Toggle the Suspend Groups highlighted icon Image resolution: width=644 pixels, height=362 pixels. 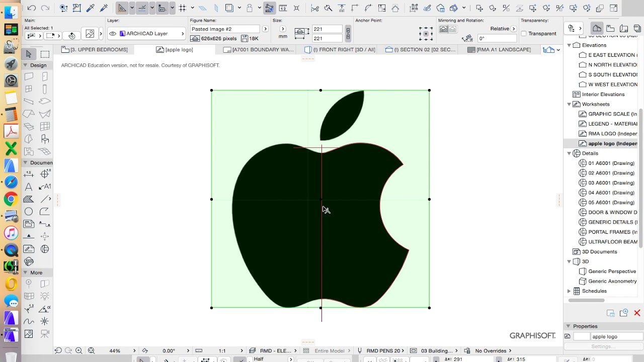[x=269, y=8]
